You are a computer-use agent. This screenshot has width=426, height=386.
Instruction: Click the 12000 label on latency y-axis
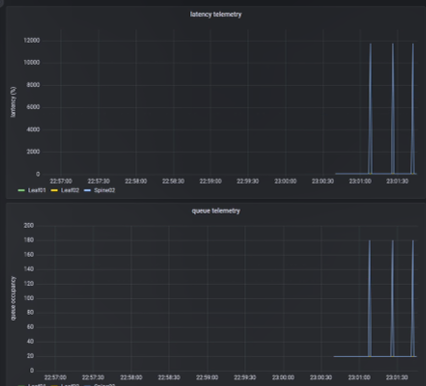31,40
